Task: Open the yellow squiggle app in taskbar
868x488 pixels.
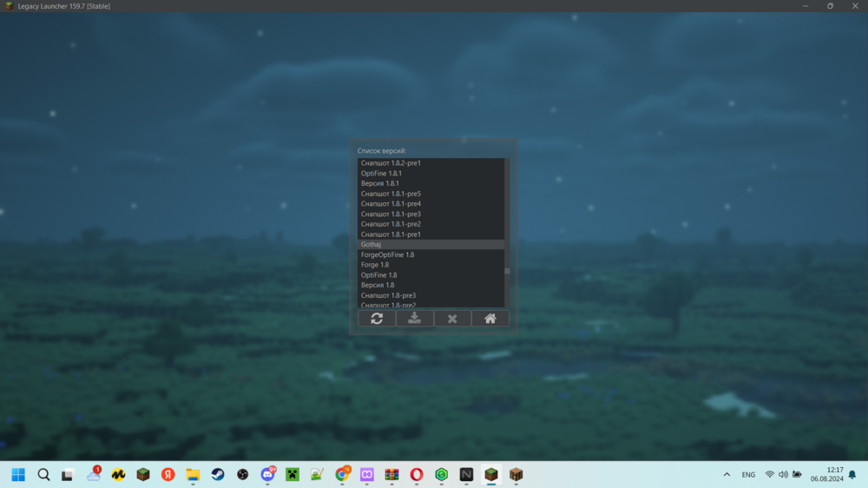Action: pyautogui.click(x=118, y=475)
